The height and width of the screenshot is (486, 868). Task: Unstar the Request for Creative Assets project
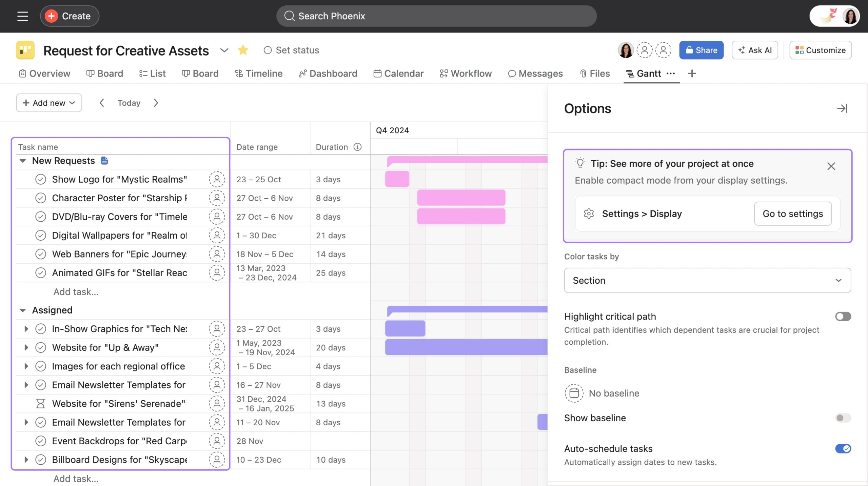(x=243, y=50)
